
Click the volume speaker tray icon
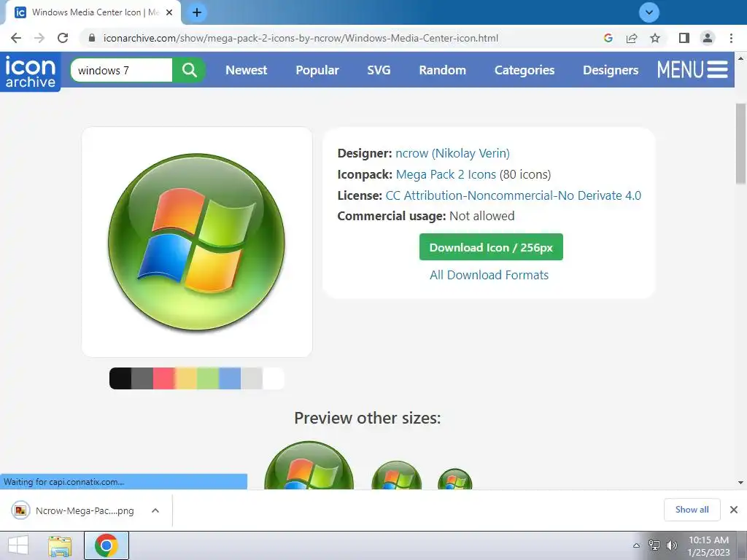pyautogui.click(x=672, y=545)
